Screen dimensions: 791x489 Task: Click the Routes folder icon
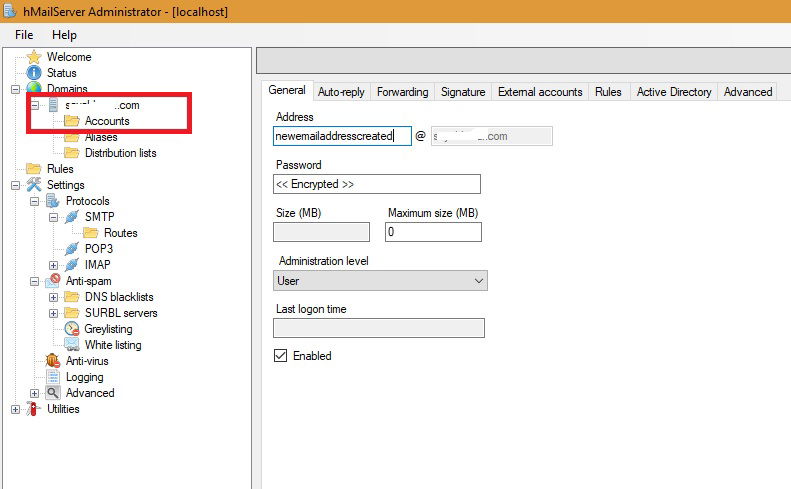click(x=91, y=233)
